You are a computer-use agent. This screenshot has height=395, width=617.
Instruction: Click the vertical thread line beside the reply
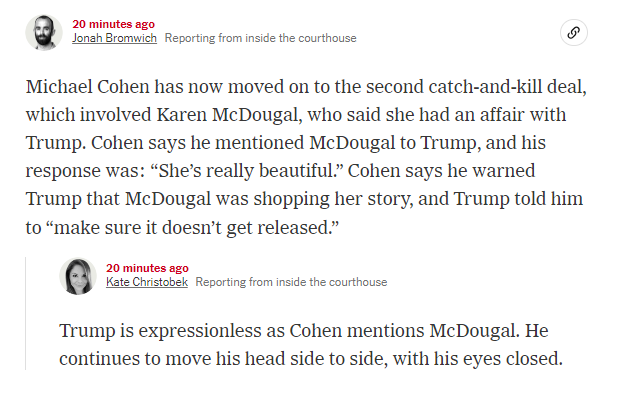[26, 314]
